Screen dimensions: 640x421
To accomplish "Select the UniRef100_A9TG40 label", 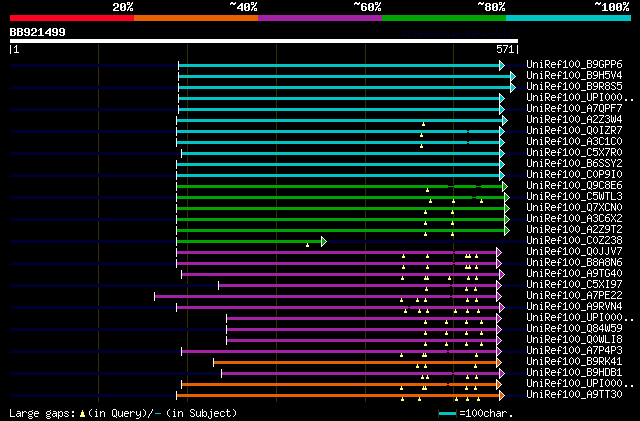I will [x=574, y=274].
